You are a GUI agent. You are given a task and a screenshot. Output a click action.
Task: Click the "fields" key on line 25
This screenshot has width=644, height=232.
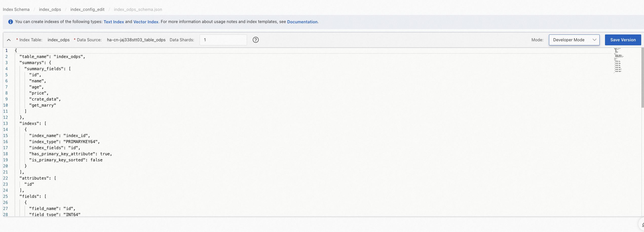(29, 196)
